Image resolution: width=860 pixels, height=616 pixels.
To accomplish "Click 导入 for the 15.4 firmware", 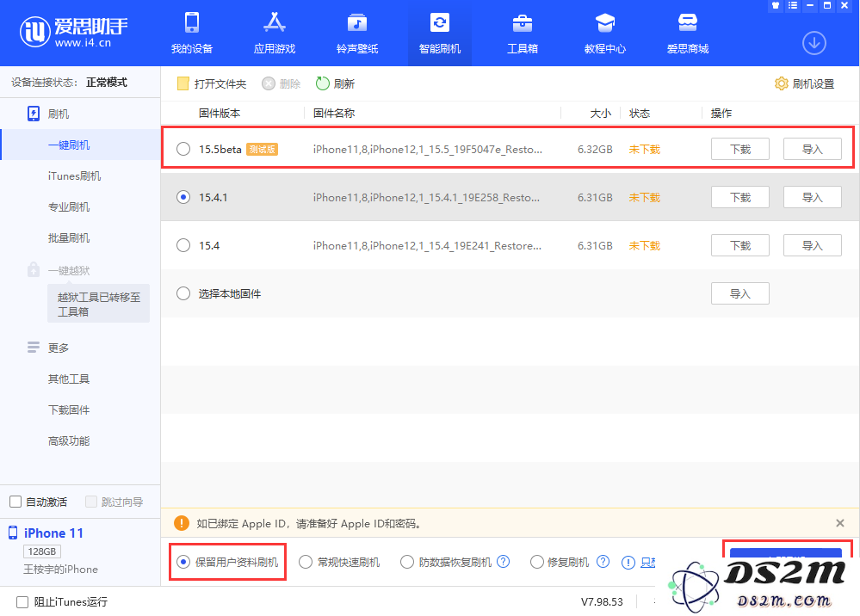I will 813,245.
